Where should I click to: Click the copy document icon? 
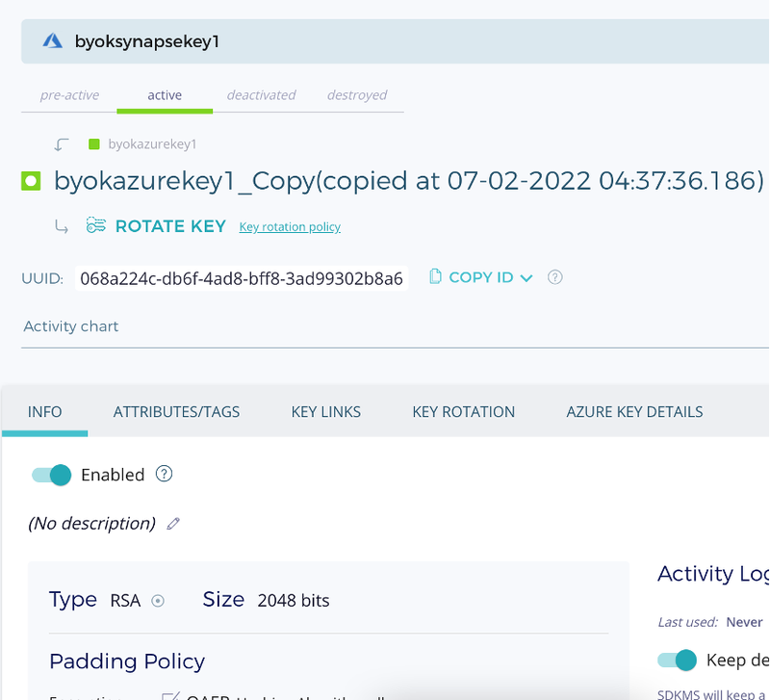[435, 276]
